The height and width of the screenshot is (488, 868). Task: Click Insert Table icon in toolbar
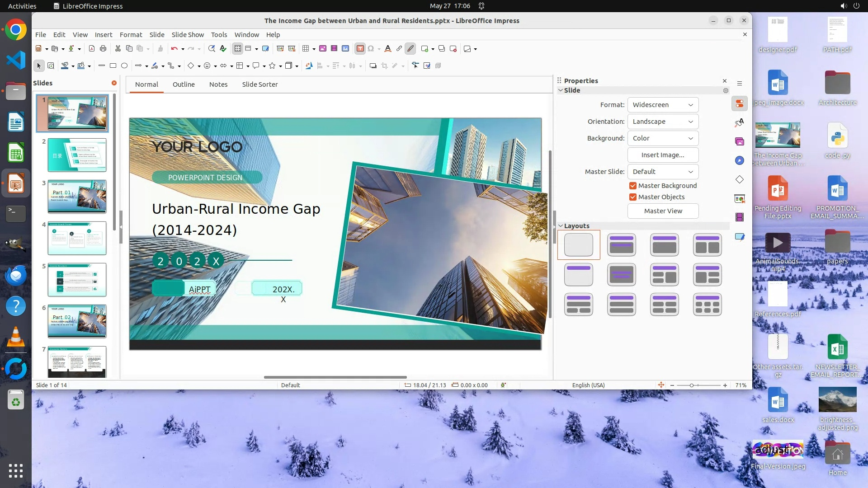306,48
